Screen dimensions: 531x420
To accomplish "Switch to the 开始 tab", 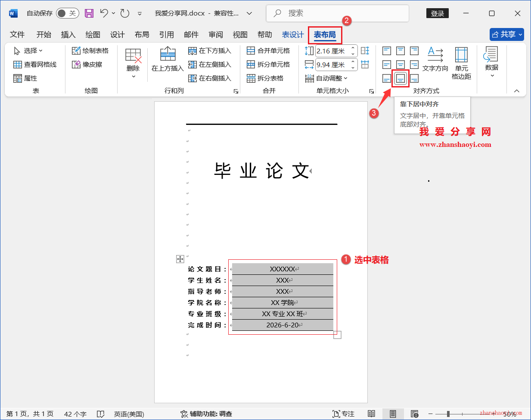I will point(43,34).
